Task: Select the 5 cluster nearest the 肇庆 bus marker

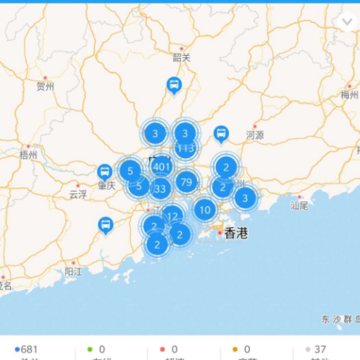Action: [x=130, y=171]
